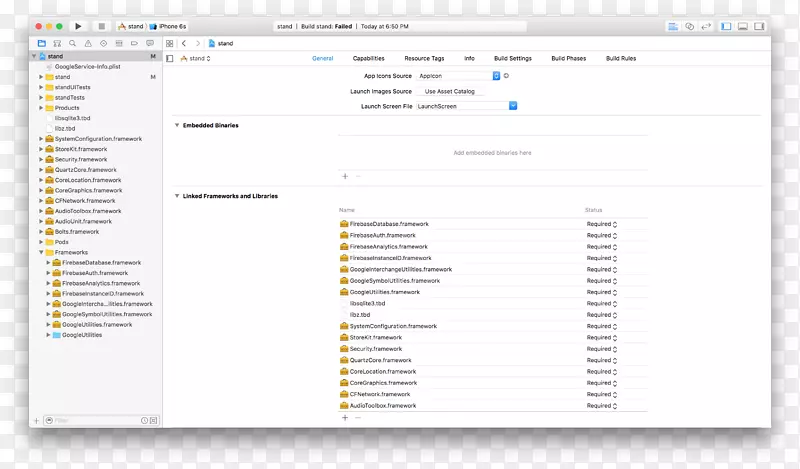
Task: Open the Info tab
Action: 469,59
